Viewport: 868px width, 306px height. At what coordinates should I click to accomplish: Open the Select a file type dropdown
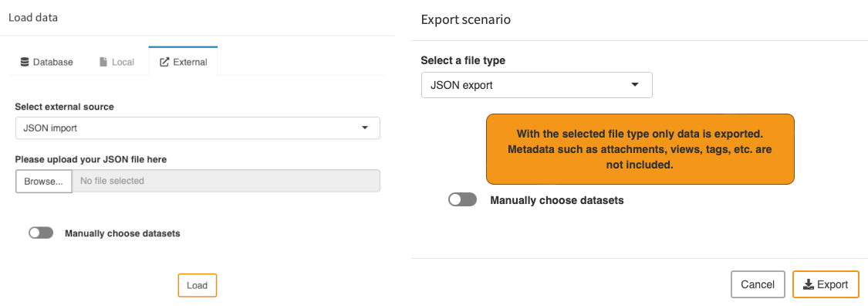point(536,85)
